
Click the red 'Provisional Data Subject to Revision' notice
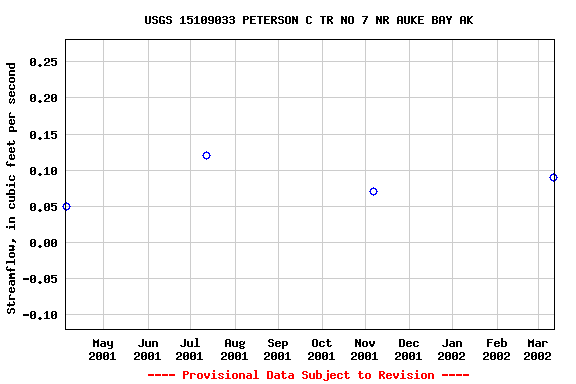(308, 375)
